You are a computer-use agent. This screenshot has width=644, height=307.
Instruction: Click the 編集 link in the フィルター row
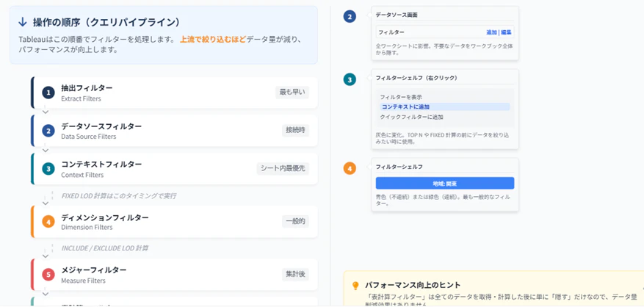506,32
